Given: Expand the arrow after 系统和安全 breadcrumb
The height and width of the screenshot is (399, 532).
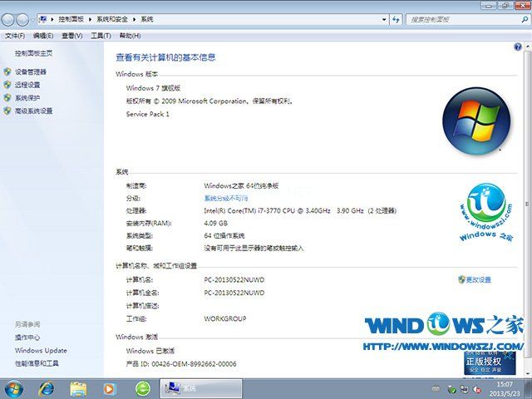Looking at the screenshot, I should (x=135, y=18).
